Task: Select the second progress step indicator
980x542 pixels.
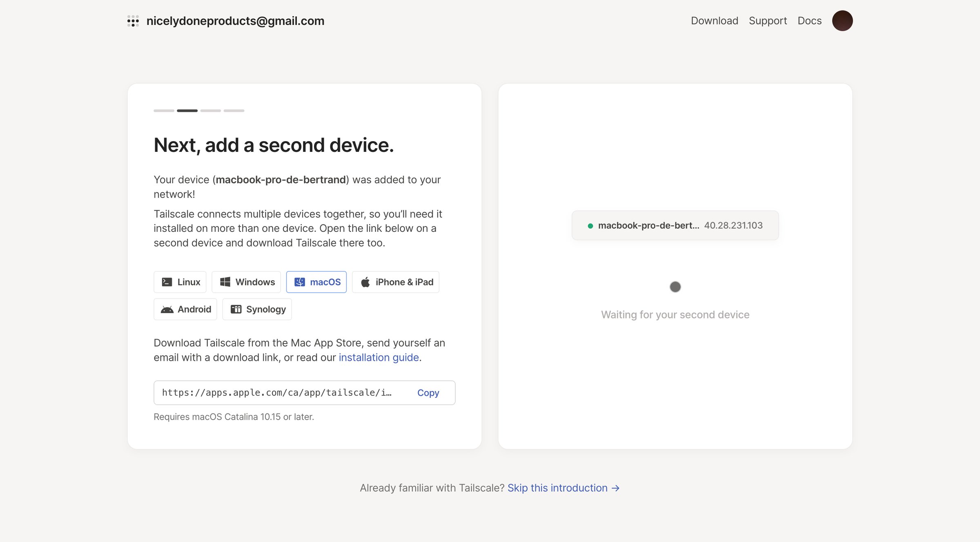Action: pos(187,111)
